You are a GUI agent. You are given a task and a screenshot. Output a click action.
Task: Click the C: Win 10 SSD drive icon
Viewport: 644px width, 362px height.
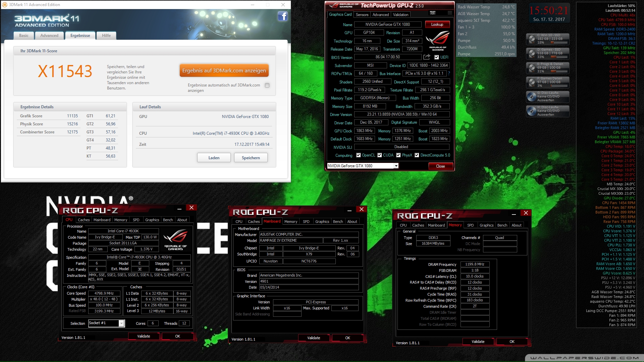tap(532, 39)
